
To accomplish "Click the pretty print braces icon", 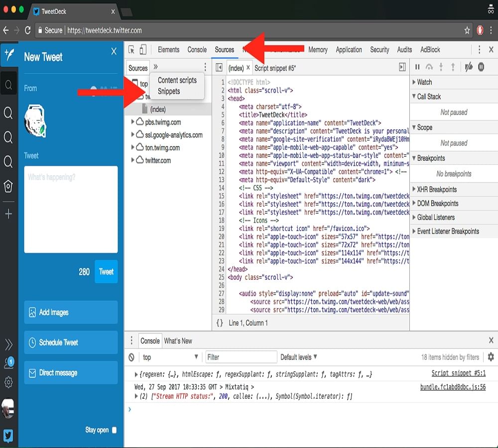I will click(220, 323).
